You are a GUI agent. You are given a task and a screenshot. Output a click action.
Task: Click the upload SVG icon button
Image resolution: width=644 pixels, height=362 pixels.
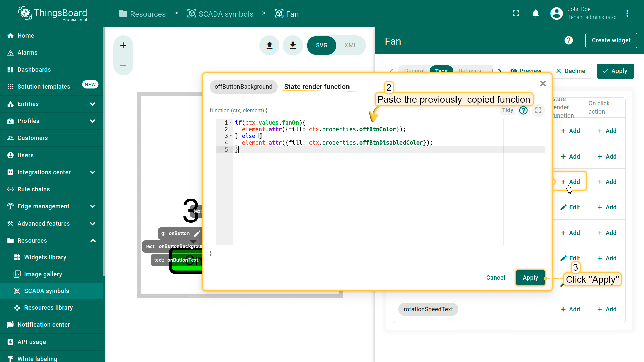tap(269, 45)
